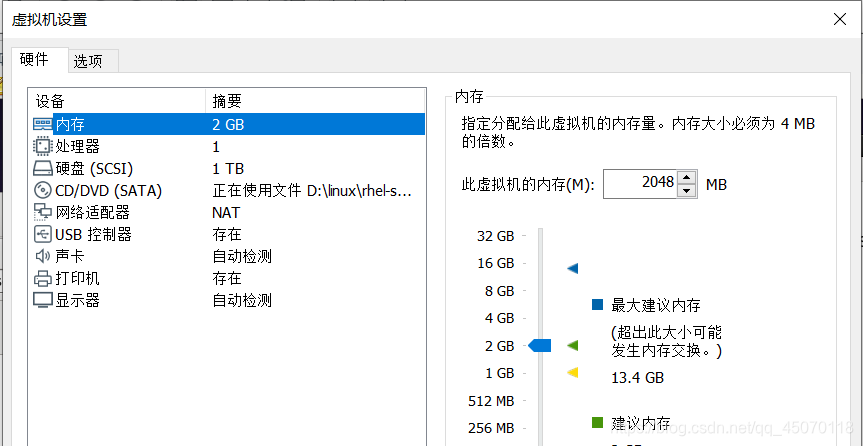Screen dimensions: 863x446
Task: Select the CD/DVD (SATA) disc icon
Action: pyautogui.click(x=43, y=191)
